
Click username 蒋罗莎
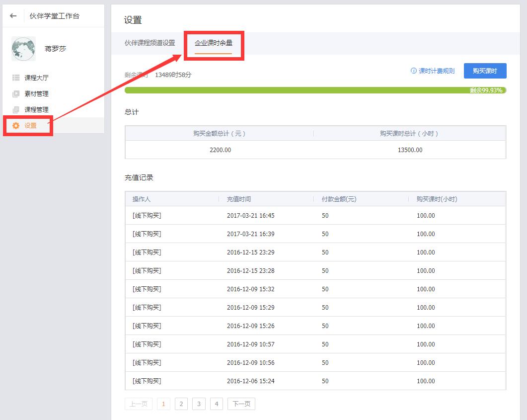[x=56, y=49]
